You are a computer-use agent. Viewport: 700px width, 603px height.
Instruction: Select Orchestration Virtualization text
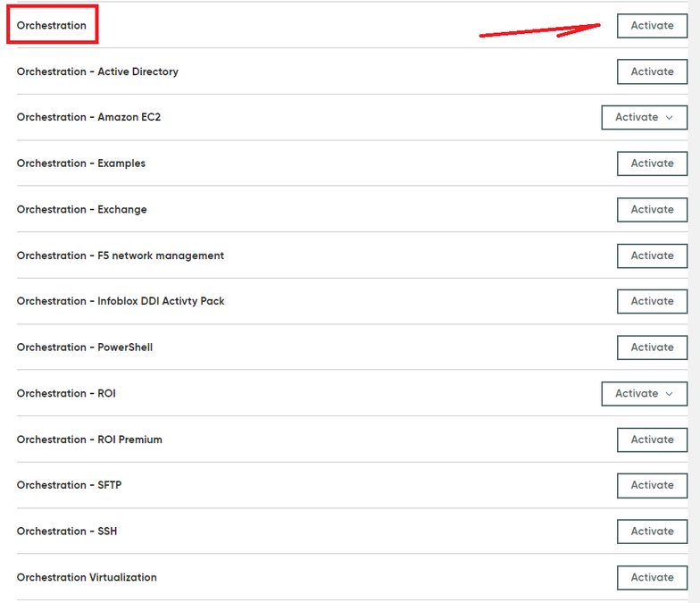[87, 577]
